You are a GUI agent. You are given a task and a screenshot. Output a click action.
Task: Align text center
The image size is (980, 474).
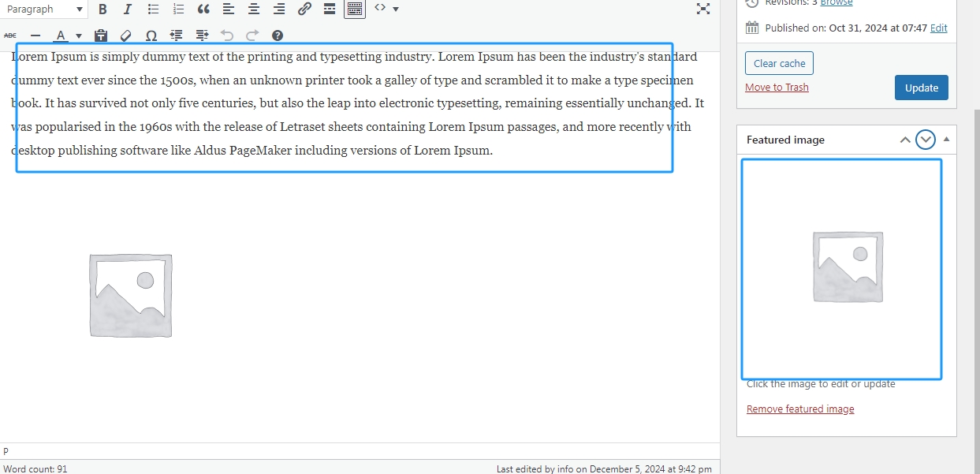click(254, 9)
